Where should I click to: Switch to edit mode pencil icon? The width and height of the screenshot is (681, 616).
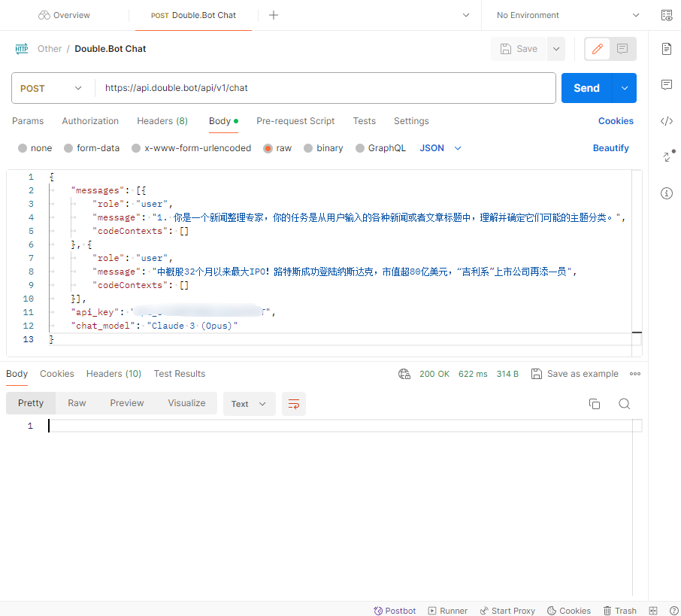(x=597, y=49)
